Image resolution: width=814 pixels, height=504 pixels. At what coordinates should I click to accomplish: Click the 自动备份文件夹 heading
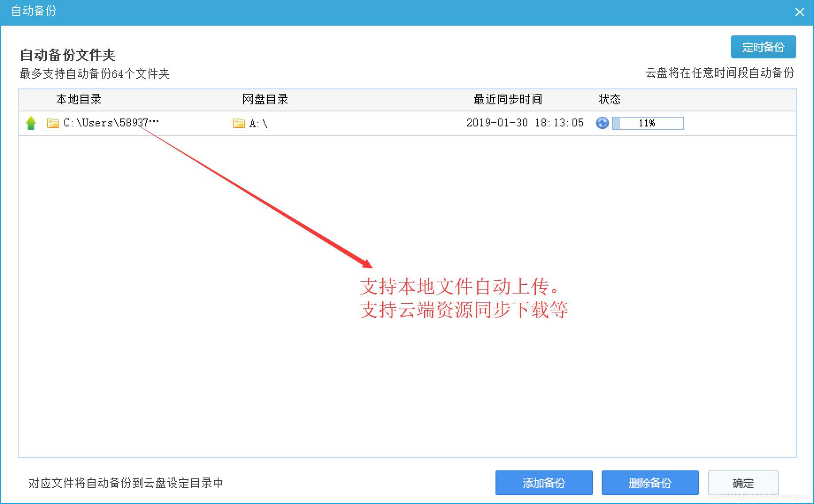click(x=68, y=55)
